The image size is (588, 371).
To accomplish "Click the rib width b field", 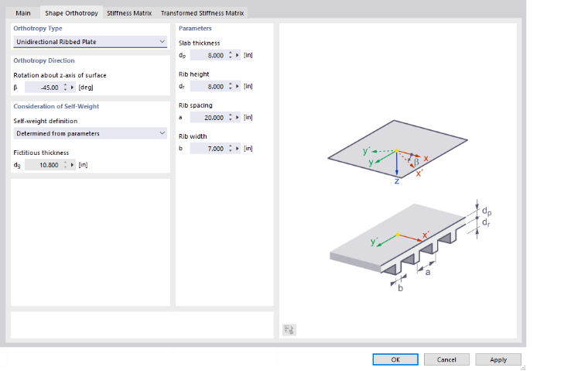I will coord(207,149).
